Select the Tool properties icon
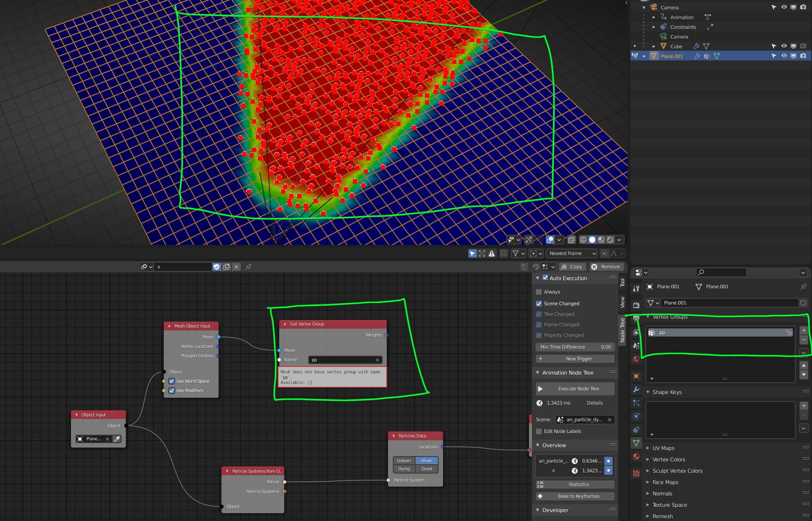812x521 pixels. click(x=636, y=288)
